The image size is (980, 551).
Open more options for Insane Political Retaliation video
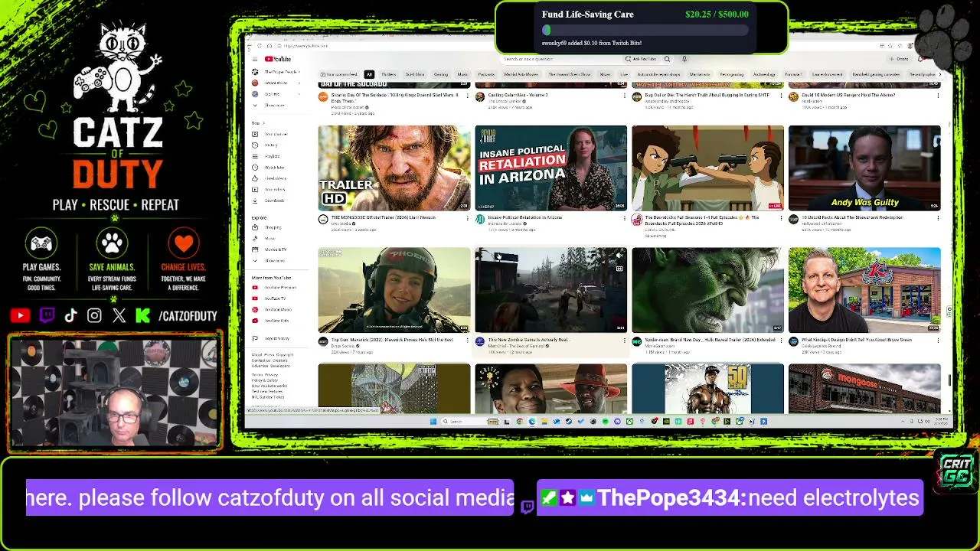coord(624,219)
